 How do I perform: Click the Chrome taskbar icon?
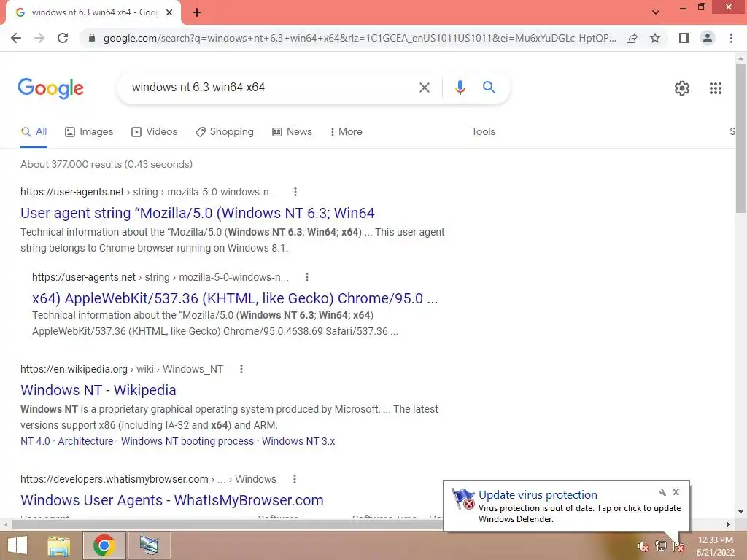pyautogui.click(x=104, y=545)
